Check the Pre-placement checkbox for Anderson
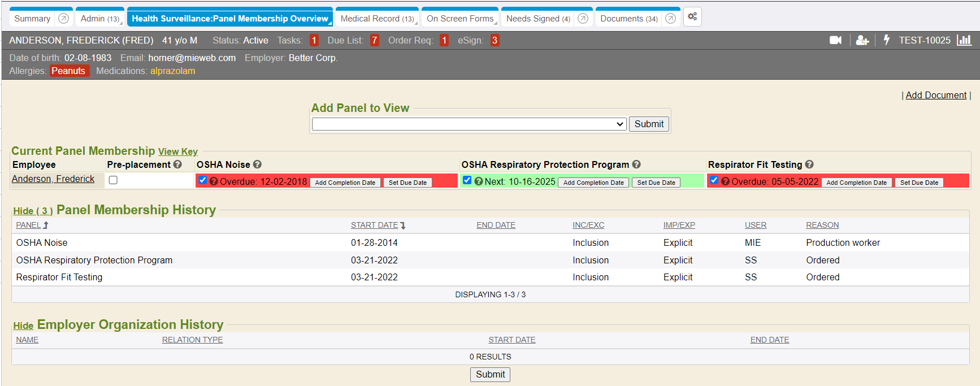The image size is (980, 386). 113,180
